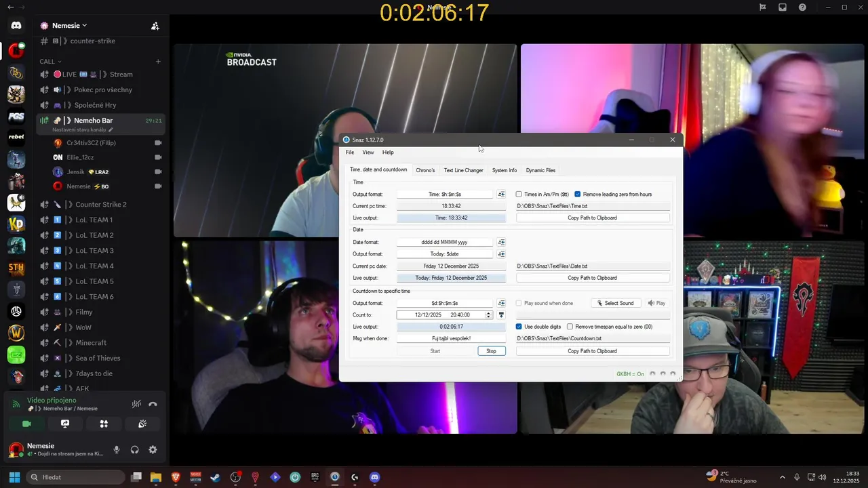Open File Explorer from the taskbar
868x488 pixels.
coord(156,477)
